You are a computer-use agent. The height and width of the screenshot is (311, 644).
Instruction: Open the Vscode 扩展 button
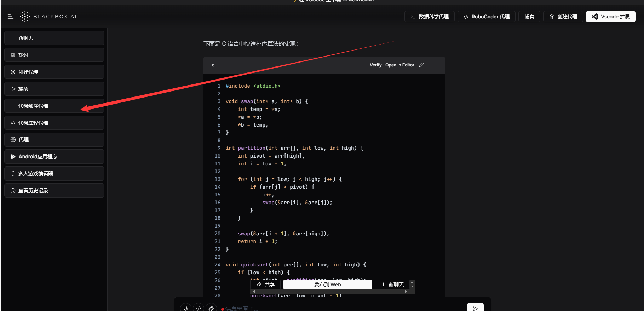610,17
